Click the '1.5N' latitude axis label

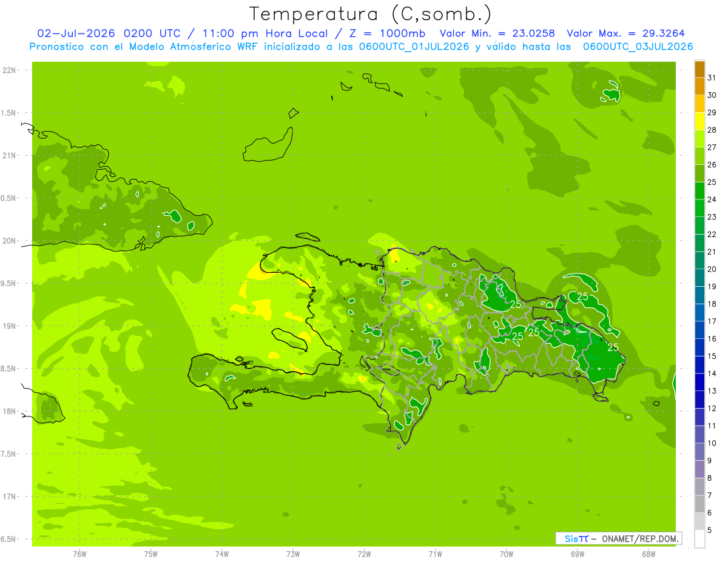pyautogui.click(x=9, y=113)
